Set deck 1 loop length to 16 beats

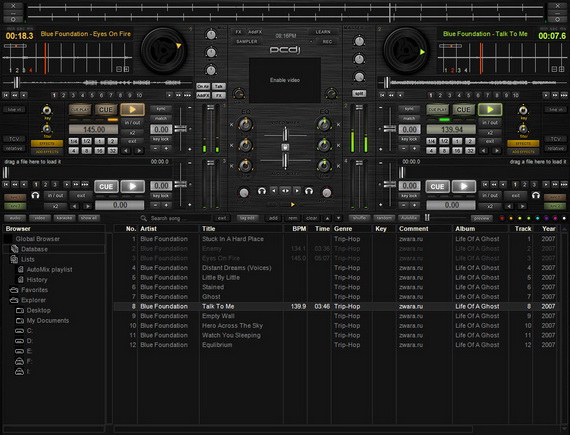(99, 150)
